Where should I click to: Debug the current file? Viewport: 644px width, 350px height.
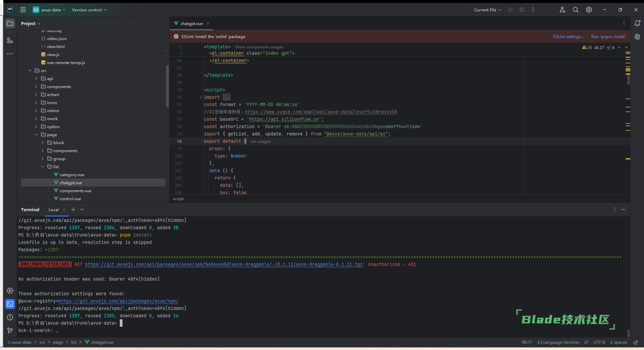tap(522, 10)
